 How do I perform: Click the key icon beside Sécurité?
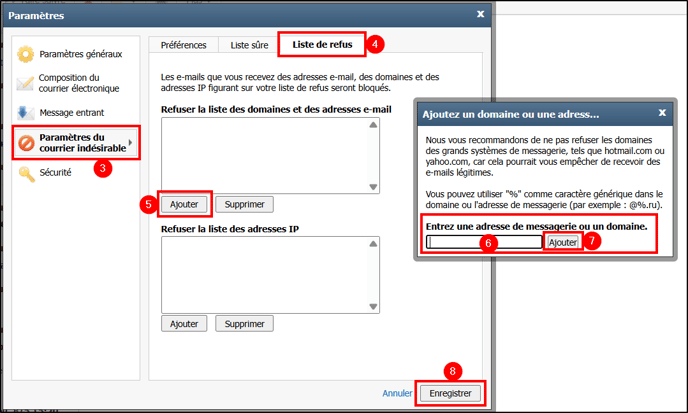pyautogui.click(x=26, y=174)
